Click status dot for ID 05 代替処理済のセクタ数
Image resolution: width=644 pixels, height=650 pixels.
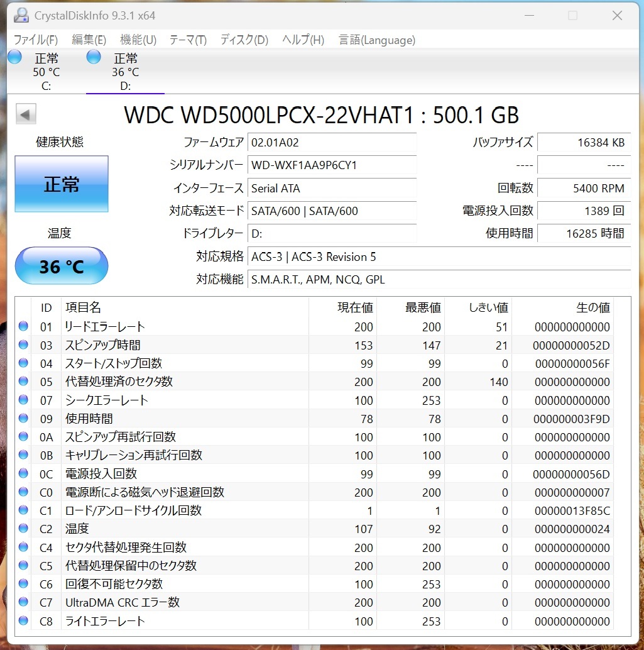click(23, 381)
